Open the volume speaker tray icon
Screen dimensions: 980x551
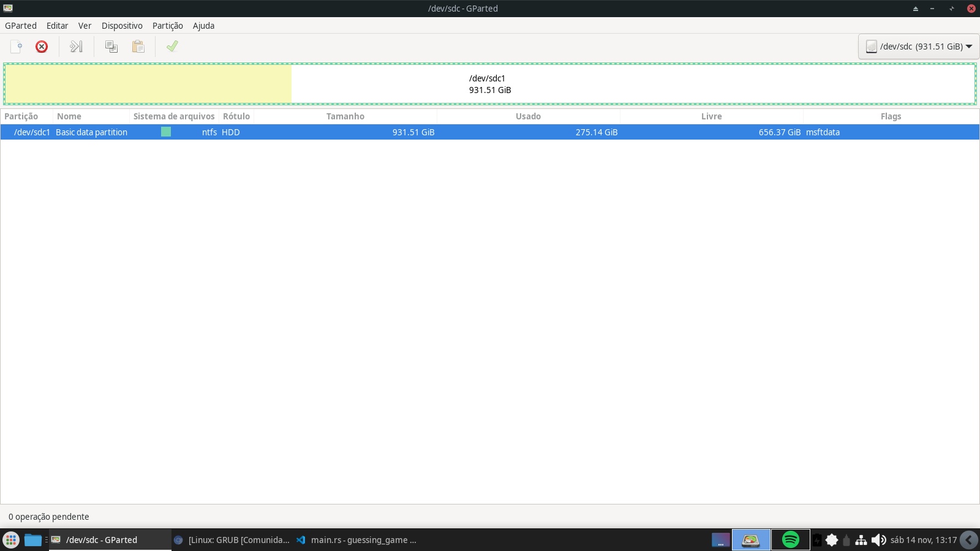878,540
